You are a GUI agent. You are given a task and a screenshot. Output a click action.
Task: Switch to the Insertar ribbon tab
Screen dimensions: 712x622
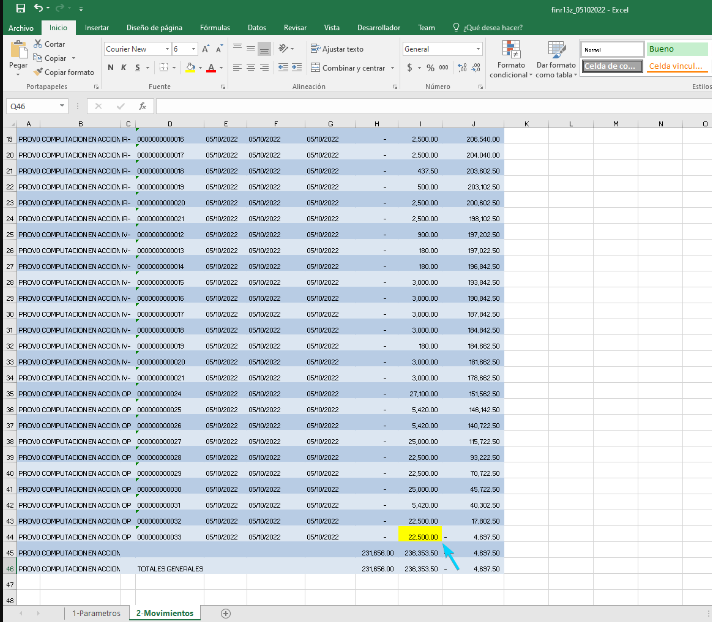pos(97,28)
